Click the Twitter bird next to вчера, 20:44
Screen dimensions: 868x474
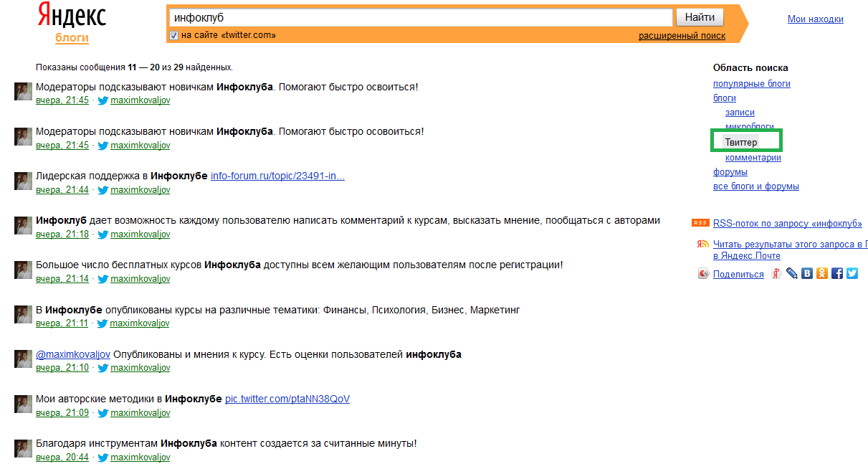pos(102,458)
